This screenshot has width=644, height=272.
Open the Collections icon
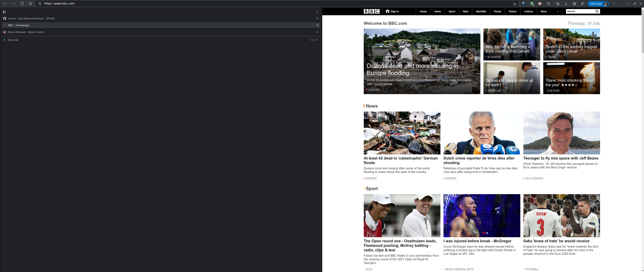pos(558,4)
